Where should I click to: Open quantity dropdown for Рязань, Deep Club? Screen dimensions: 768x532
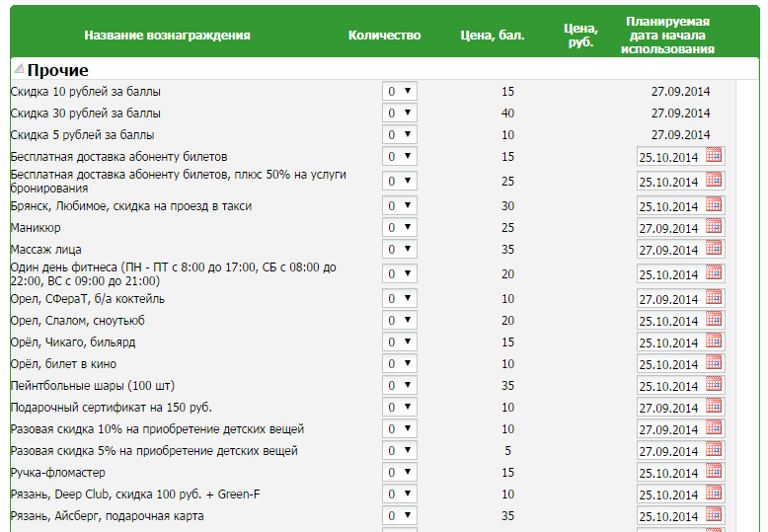[399, 494]
